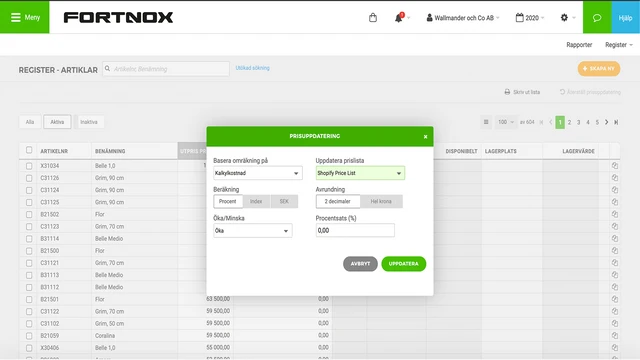
Task: Open the 100 rows per page dropdown
Action: 505,122
